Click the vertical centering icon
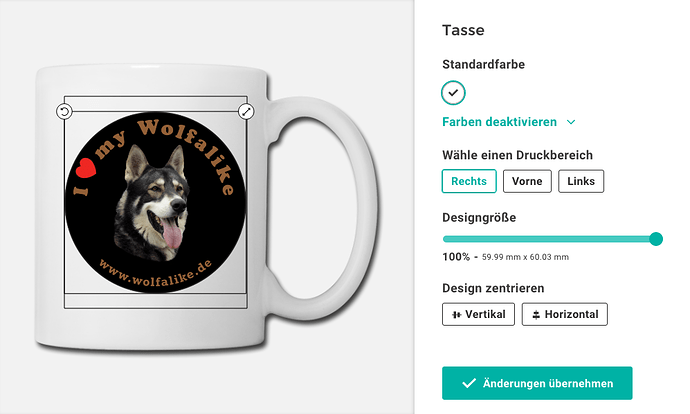 coord(457,315)
